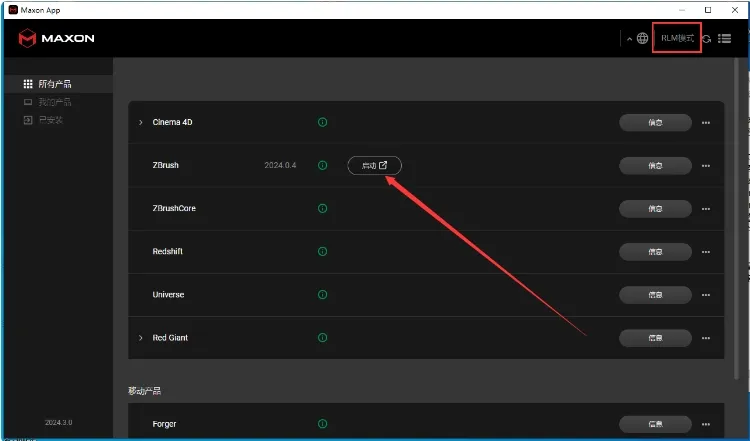Open the three-dot menu for ZBrushCore
The image size is (750, 441).
pyautogui.click(x=706, y=209)
